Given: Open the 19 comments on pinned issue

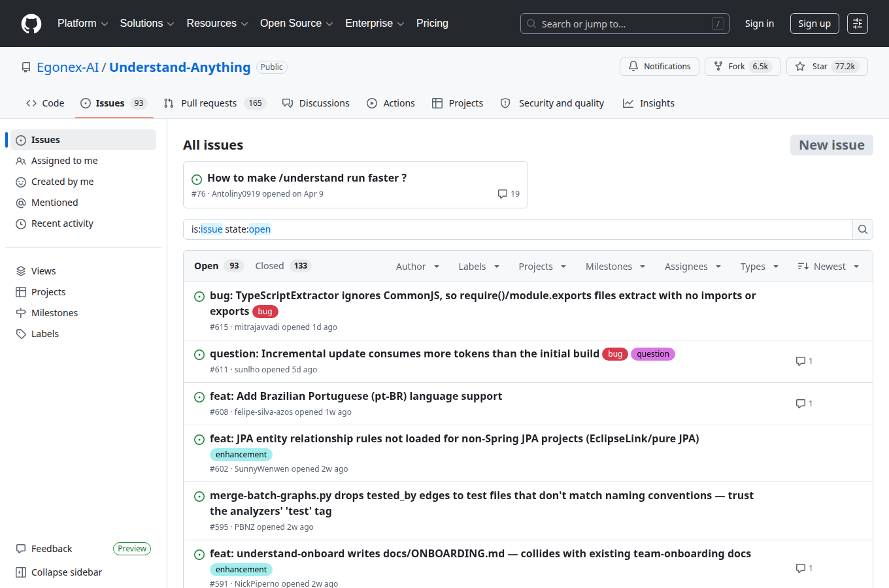Looking at the screenshot, I should (x=509, y=194).
